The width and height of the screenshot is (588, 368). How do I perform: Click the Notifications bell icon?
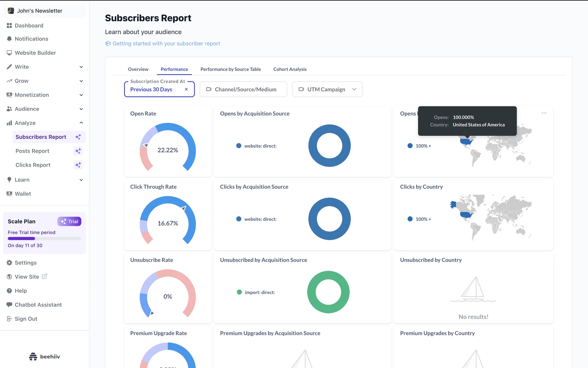9,39
